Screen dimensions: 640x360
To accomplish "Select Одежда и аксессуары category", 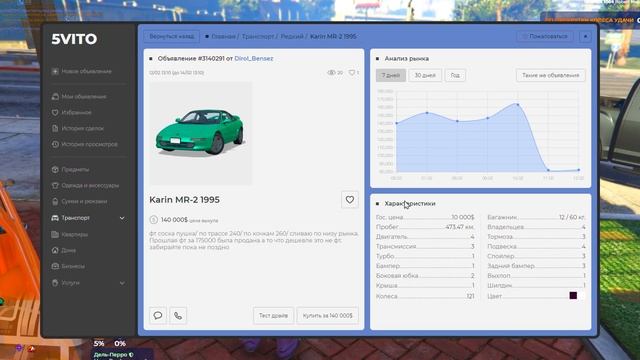I will tap(90, 185).
